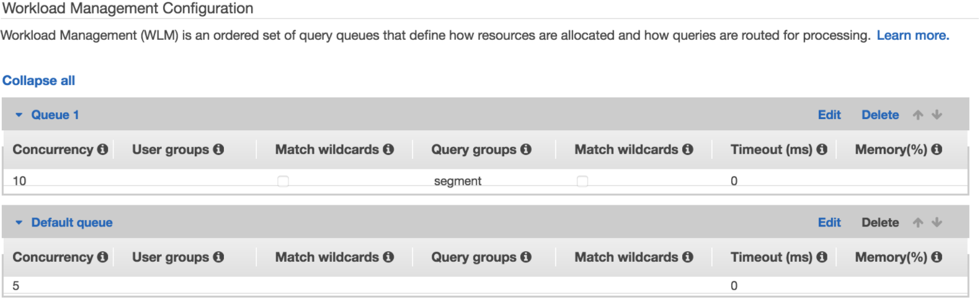The height and width of the screenshot is (299, 980).
Task: Move Queue 1 down with arrow icon
Action: tap(937, 115)
